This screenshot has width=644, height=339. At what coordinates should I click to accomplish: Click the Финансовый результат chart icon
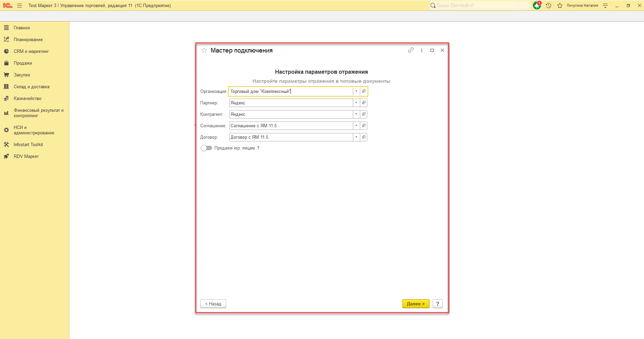pyautogui.click(x=6, y=113)
